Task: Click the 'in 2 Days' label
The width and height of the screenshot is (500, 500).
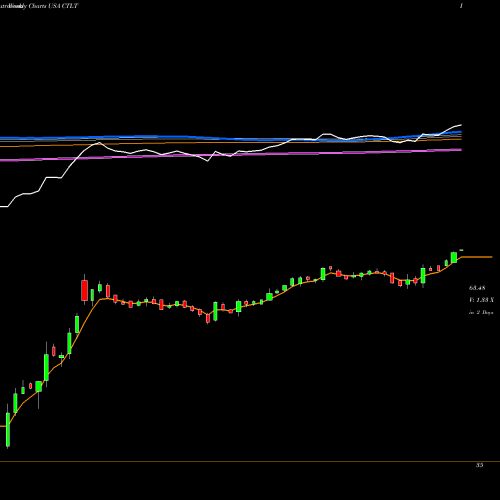Action: coord(481,312)
